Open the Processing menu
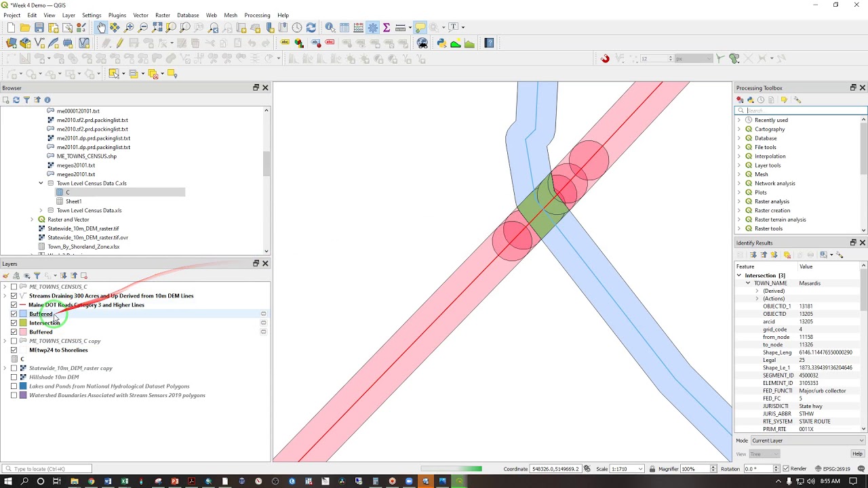Viewport: 868px width, 488px height. [x=257, y=15]
